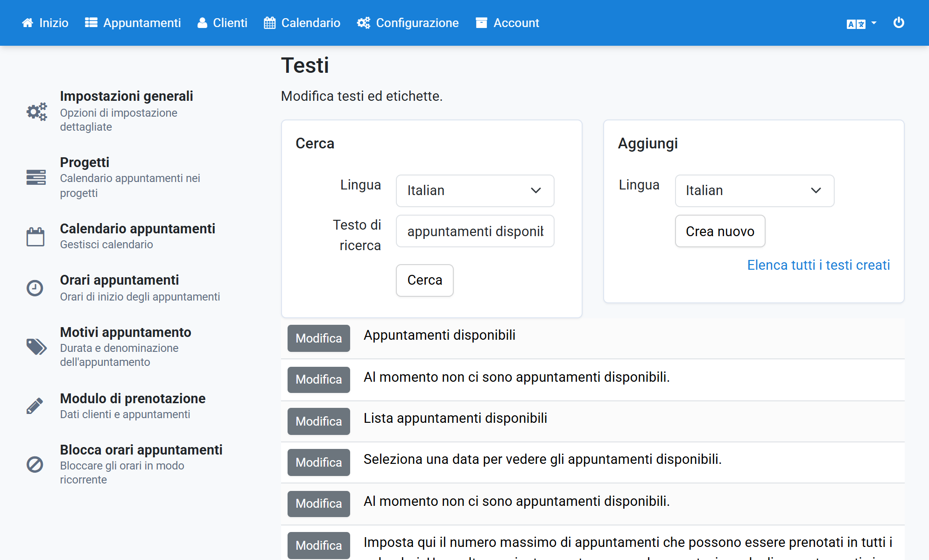The width and height of the screenshot is (929, 560).
Task: Click the clock icon for Orari appuntamenti
Action: coord(35,288)
